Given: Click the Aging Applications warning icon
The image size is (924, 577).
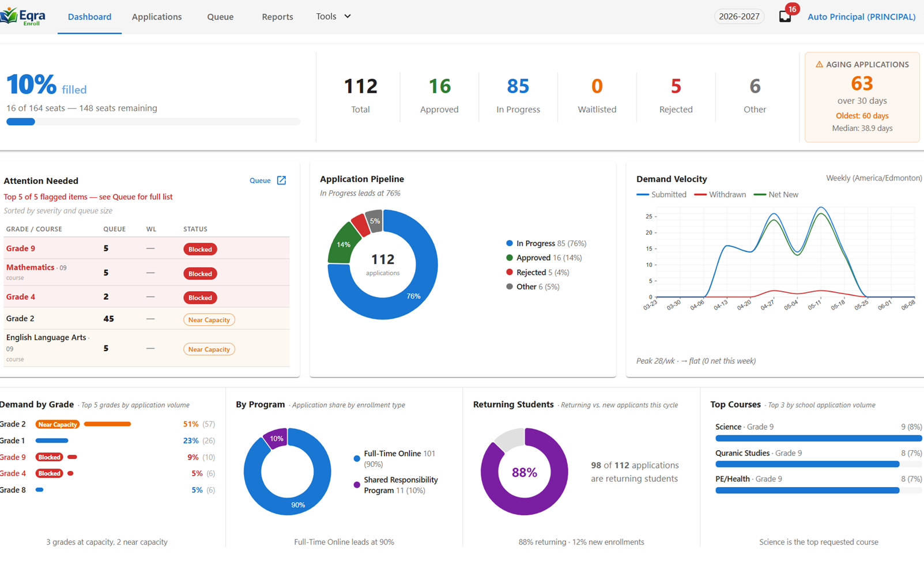Looking at the screenshot, I should [819, 64].
